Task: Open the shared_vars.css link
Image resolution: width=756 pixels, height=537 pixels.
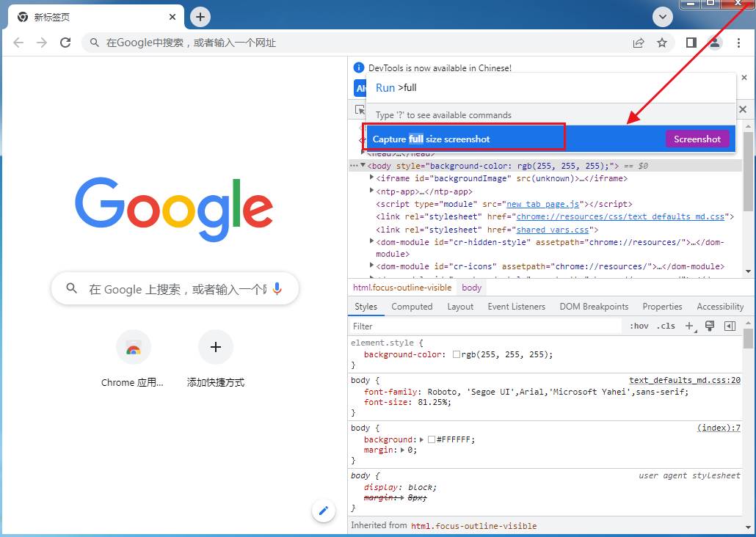Action: tap(553, 230)
